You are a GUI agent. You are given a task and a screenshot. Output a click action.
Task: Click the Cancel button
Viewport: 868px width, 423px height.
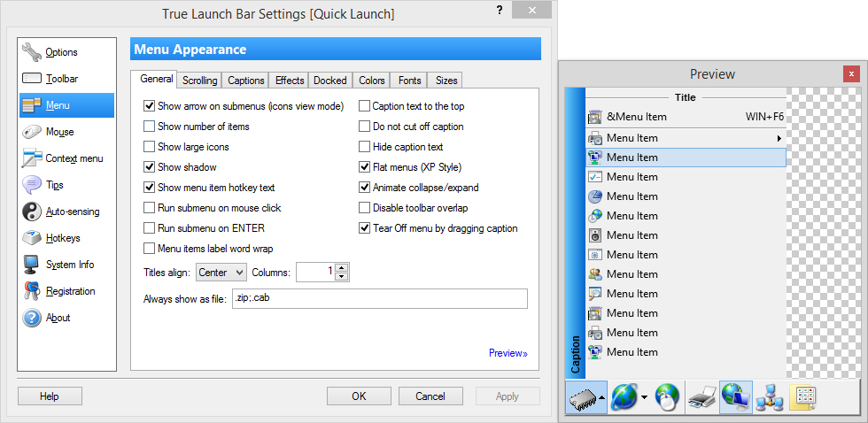click(430, 396)
